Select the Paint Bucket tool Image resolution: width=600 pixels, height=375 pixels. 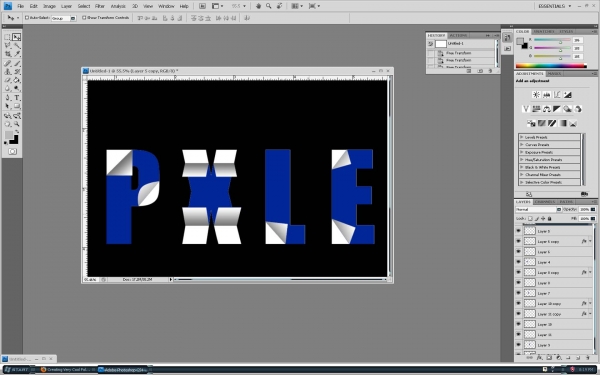(x=16, y=80)
